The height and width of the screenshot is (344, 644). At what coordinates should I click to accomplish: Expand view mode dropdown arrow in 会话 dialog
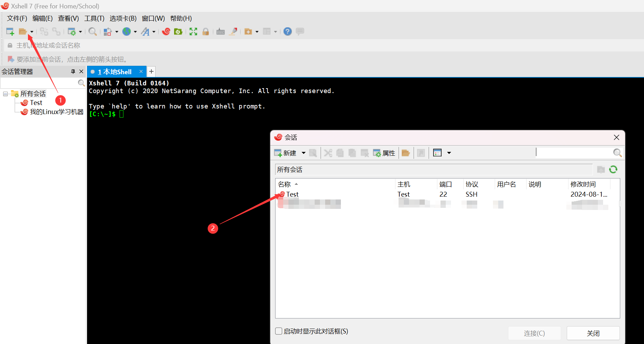coord(449,153)
